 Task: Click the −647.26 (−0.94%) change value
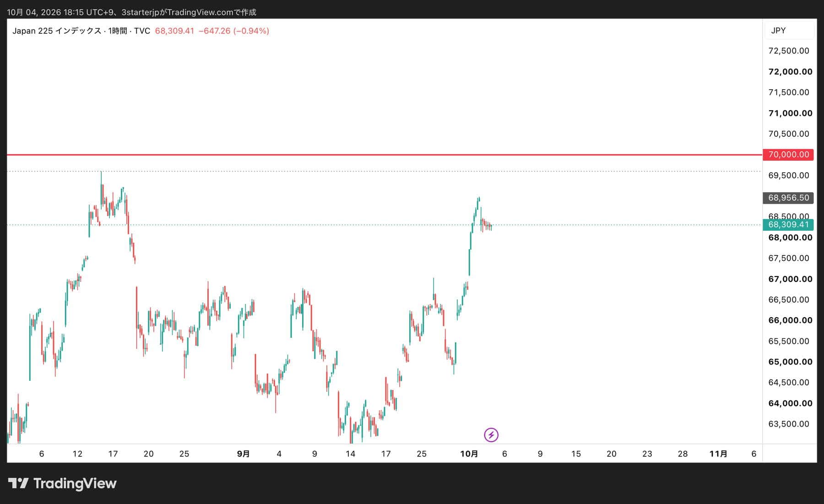[233, 31]
